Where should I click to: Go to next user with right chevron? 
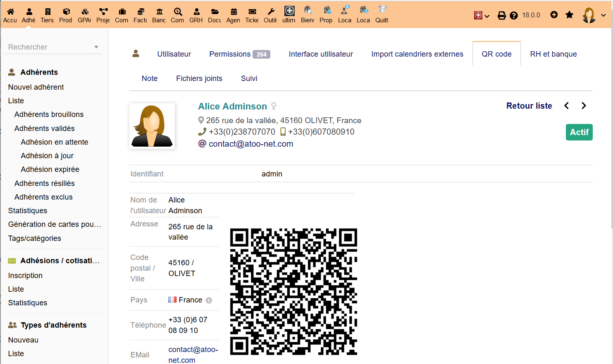point(584,106)
